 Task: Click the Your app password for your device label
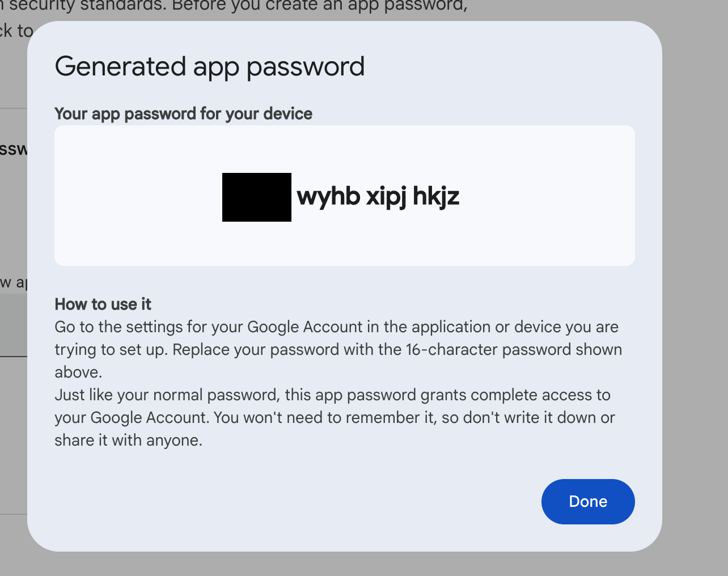point(183,113)
